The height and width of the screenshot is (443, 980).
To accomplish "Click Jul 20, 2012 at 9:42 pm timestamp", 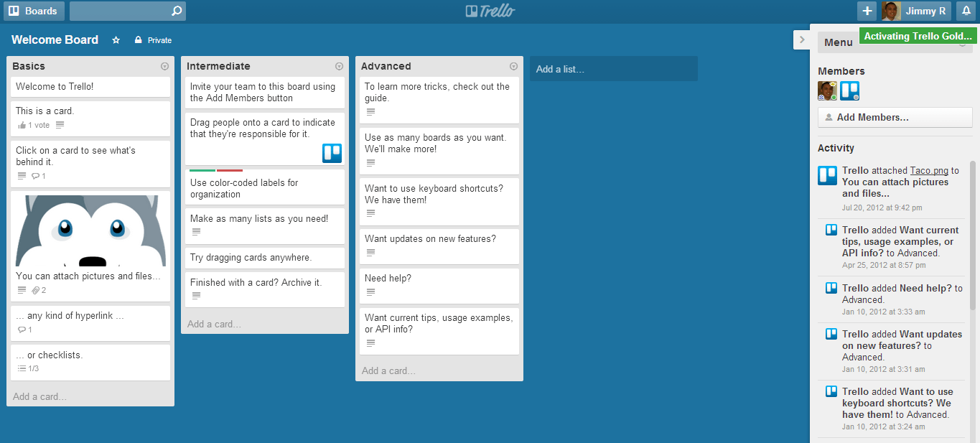I will (882, 207).
